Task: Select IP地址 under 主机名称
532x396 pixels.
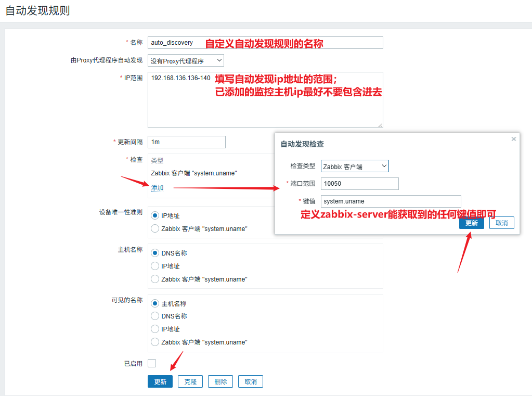Action: pos(155,266)
